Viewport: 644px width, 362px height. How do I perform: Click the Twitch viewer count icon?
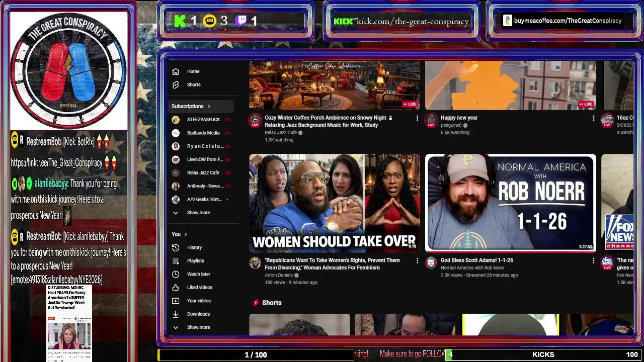coord(241,21)
